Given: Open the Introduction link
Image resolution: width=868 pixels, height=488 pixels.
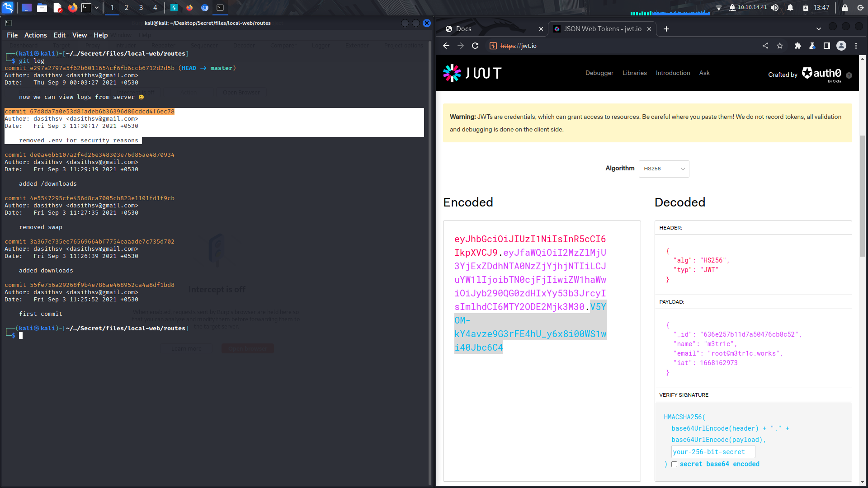Looking at the screenshot, I should coord(673,73).
